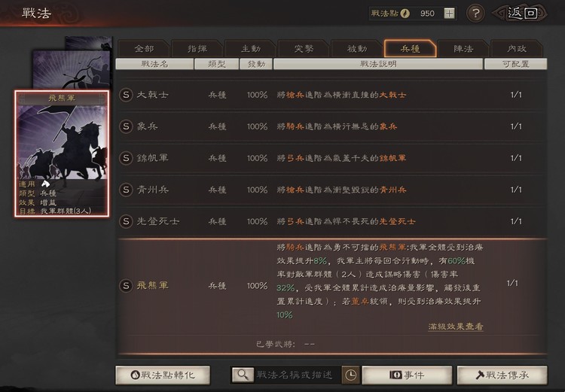Click the archer card behind 飛熊軍

pos(72,69)
